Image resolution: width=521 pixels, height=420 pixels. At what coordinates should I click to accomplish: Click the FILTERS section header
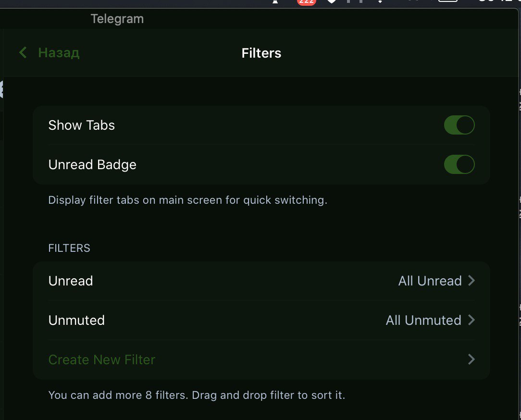tap(69, 248)
